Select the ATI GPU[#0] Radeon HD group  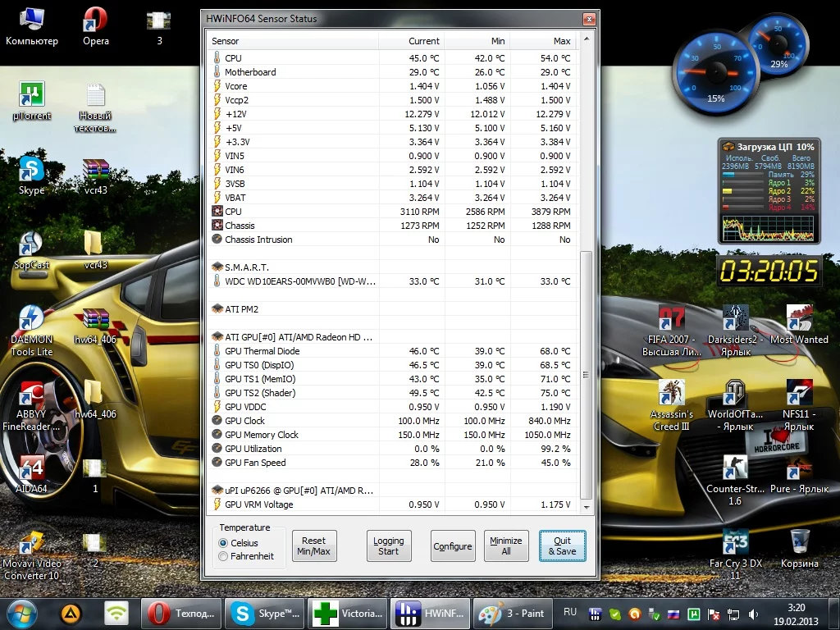click(392, 337)
